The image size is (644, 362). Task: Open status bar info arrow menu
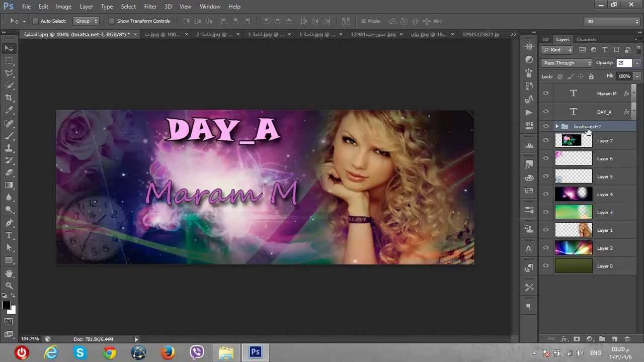(x=136, y=339)
